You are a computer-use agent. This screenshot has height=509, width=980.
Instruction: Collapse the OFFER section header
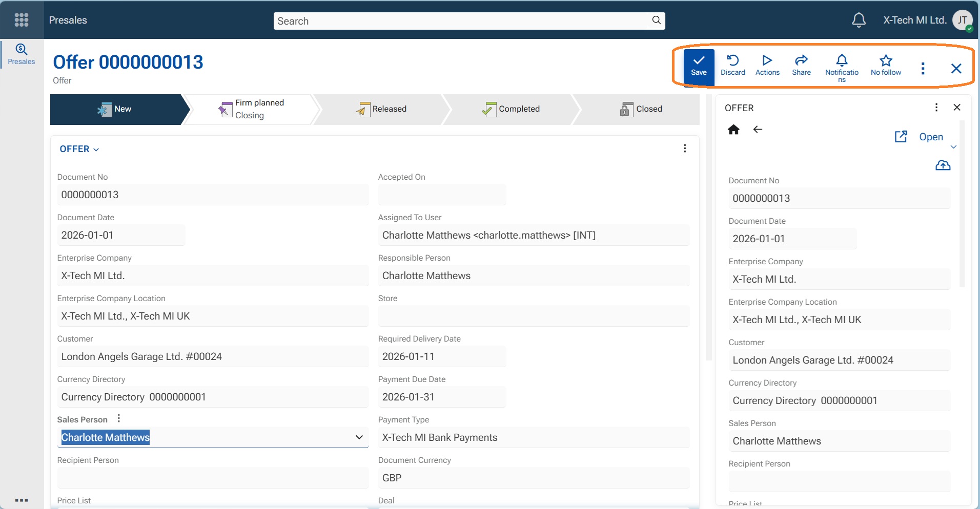pos(79,149)
